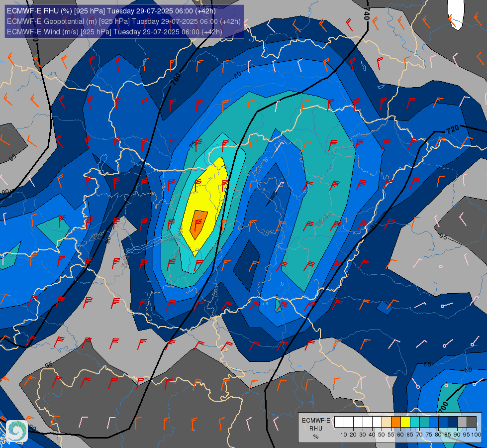Click the legend tick value 100
This screenshot has width=487, height=448.
[x=477, y=435]
